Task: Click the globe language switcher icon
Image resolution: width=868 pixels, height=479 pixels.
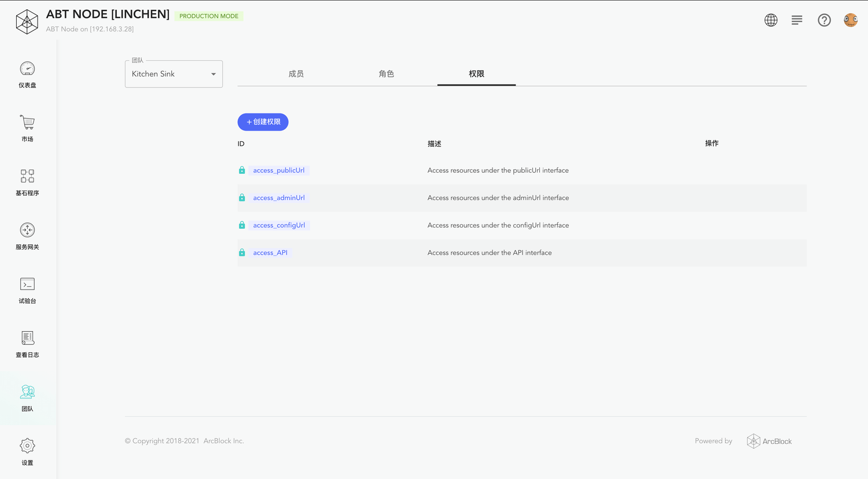Action: click(771, 20)
